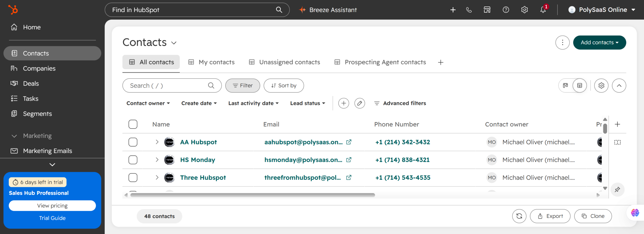Open the Lead status filter dropdown

[x=308, y=103]
